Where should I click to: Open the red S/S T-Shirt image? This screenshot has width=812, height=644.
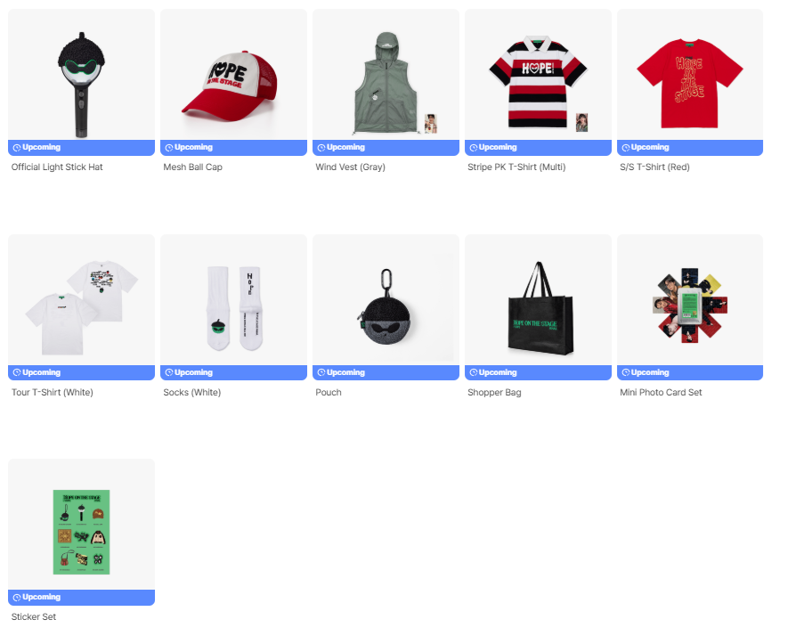coord(690,74)
